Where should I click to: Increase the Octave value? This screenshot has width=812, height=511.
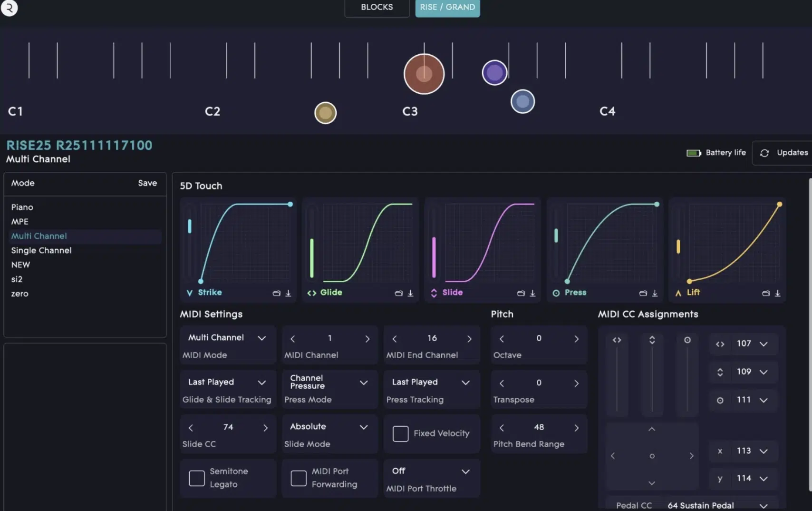(x=576, y=339)
